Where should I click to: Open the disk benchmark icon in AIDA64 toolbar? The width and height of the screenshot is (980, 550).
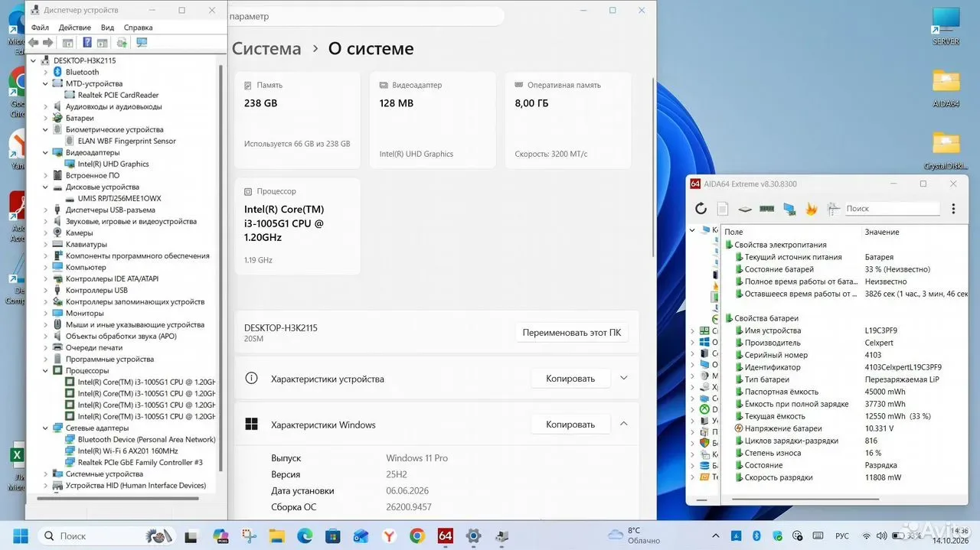tap(745, 208)
